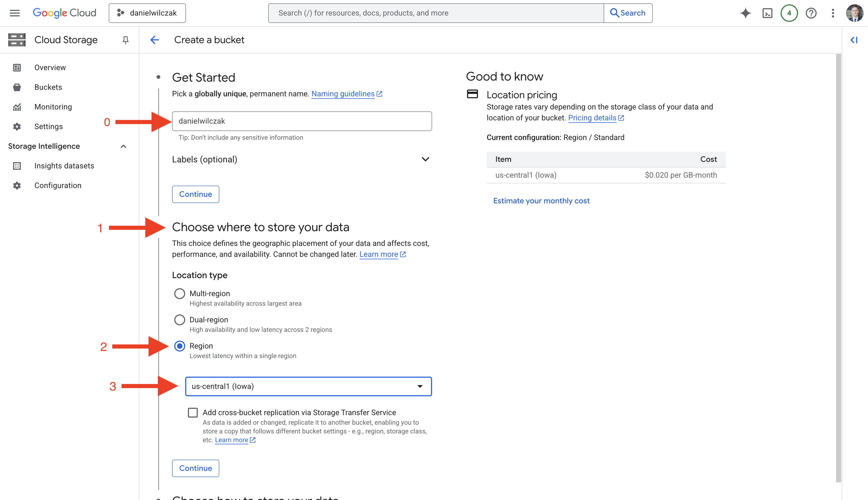The width and height of the screenshot is (868, 500).
Task: Click Continue under location settings
Action: [196, 468]
